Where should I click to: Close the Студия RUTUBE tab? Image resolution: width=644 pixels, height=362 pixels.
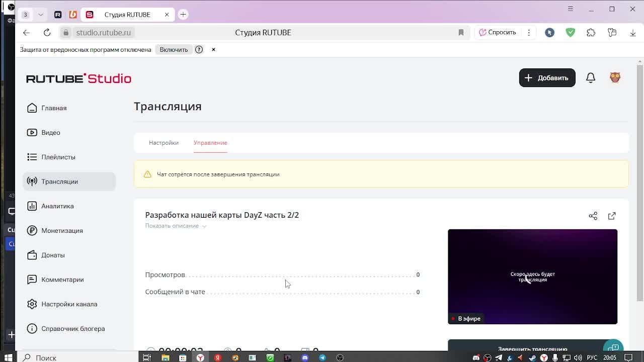(x=167, y=15)
